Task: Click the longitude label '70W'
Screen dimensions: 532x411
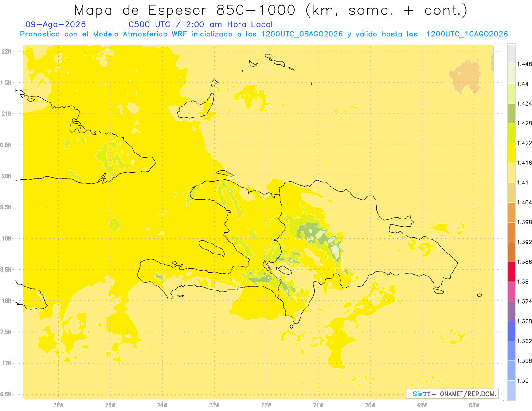Action: pyautogui.click(x=370, y=405)
